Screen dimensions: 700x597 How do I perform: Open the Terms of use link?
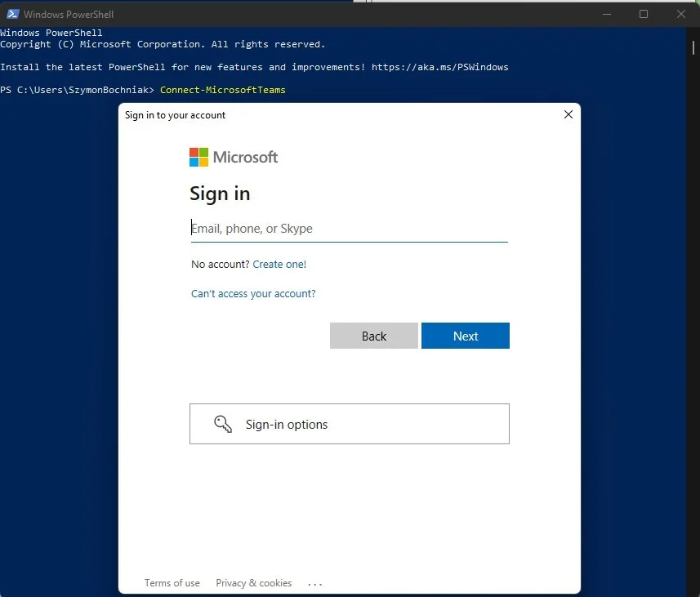(x=172, y=583)
